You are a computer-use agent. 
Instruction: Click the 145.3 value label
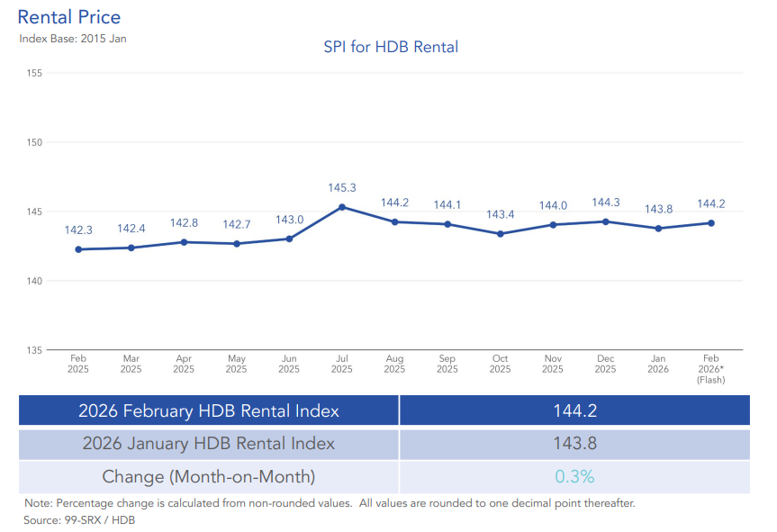pyautogui.click(x=342, y=188)
